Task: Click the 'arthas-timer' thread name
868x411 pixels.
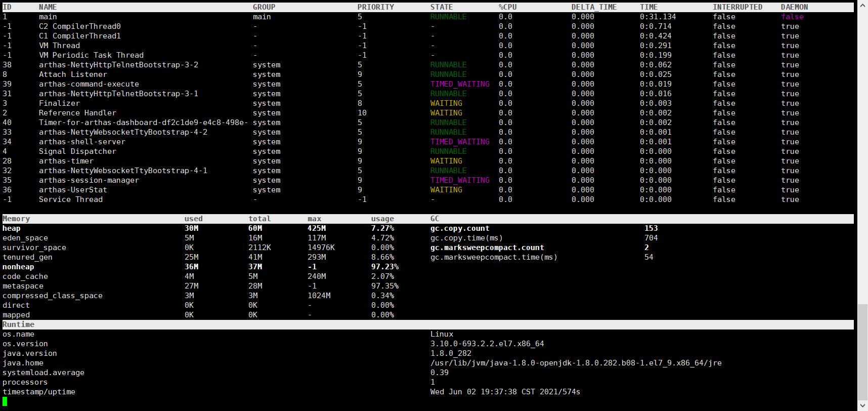Action: 66,161
